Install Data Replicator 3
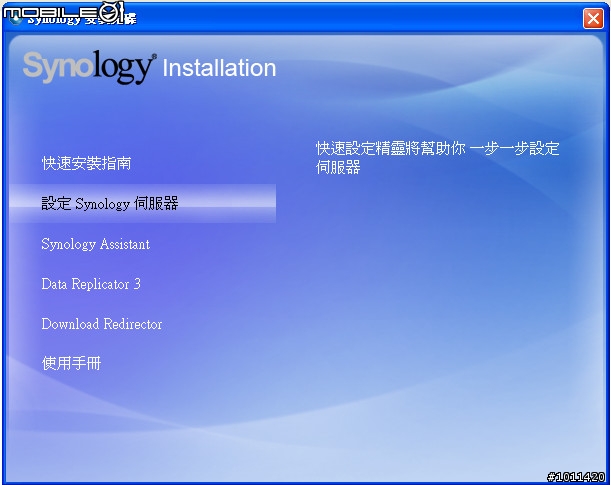 (x=91, y=284)
